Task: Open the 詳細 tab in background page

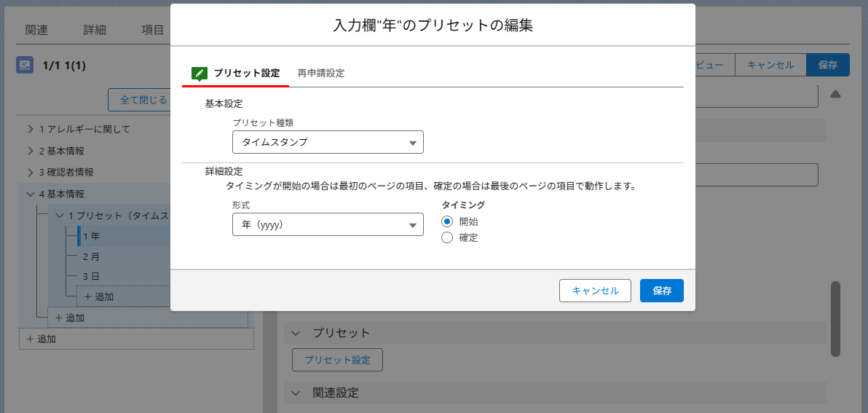Action: (x=95, y=30)
